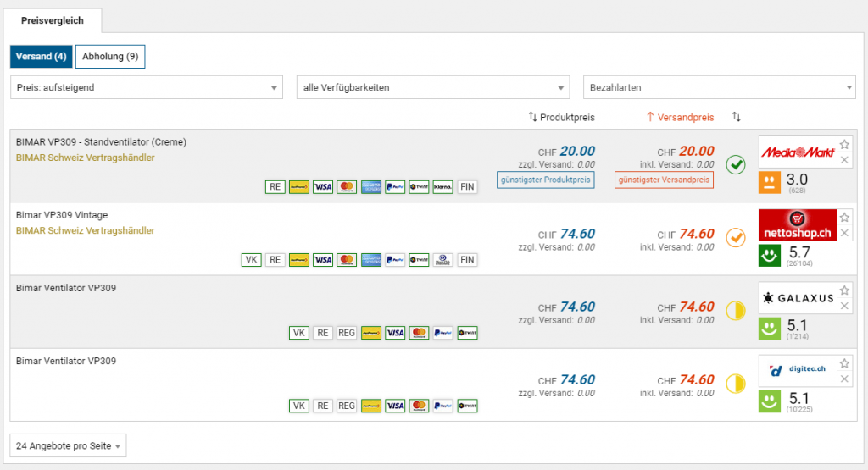The width and height of the screenshot is (868, 470).
Task: Click the orange neutral face rating for MediaMarkt
Action: tap(771, 182)
